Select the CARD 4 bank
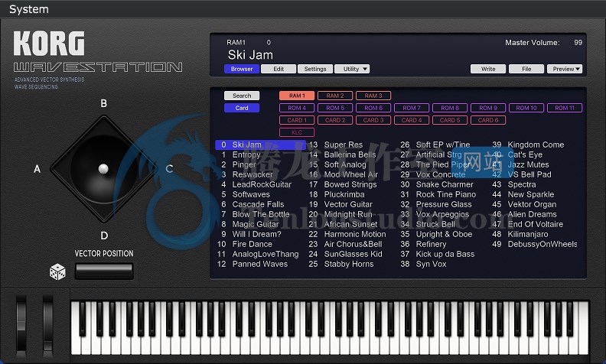This screenshot has height=364, width=606. click(412, 120)
